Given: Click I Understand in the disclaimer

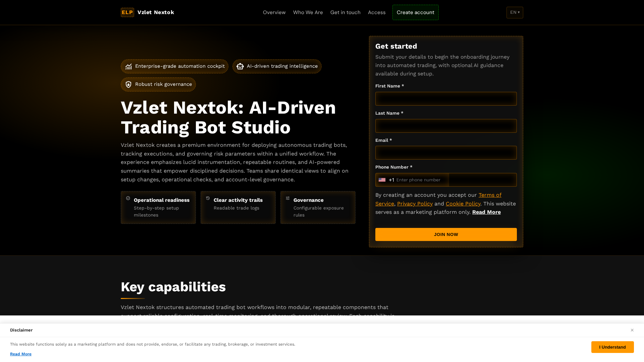Looking at the screenshot, I should [612, 347].
